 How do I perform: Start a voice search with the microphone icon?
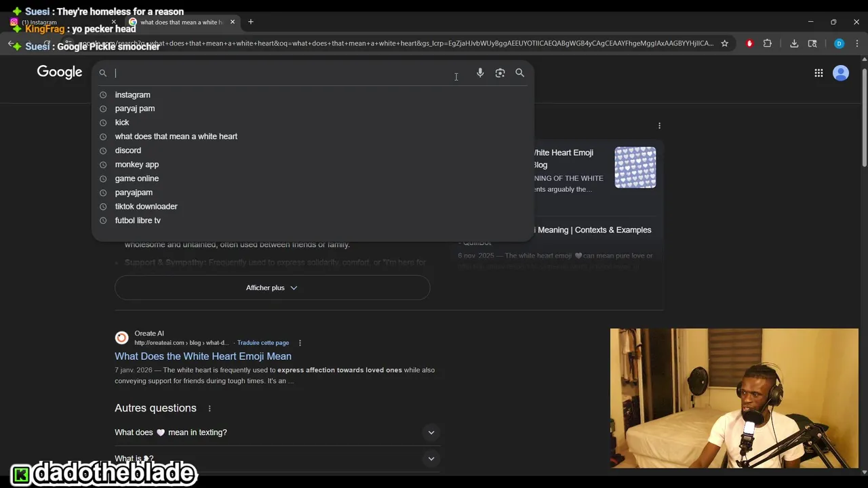(480, 73)
